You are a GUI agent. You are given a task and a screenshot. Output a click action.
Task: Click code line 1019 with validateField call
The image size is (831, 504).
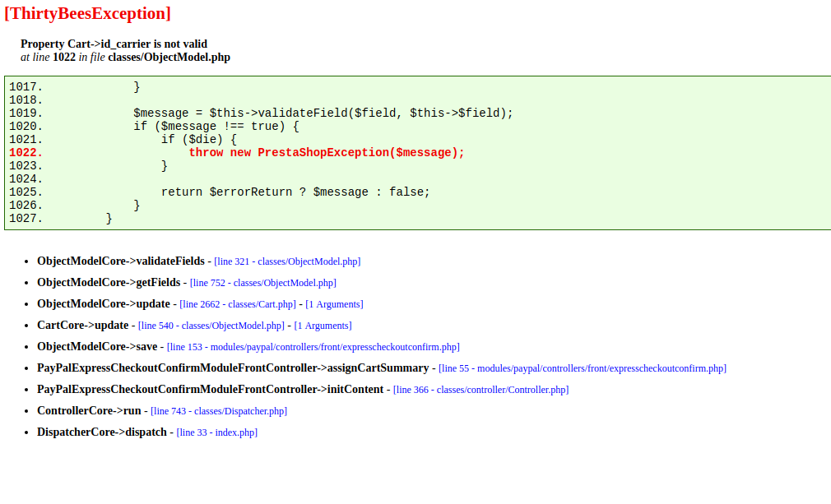(x=323, y=113)
